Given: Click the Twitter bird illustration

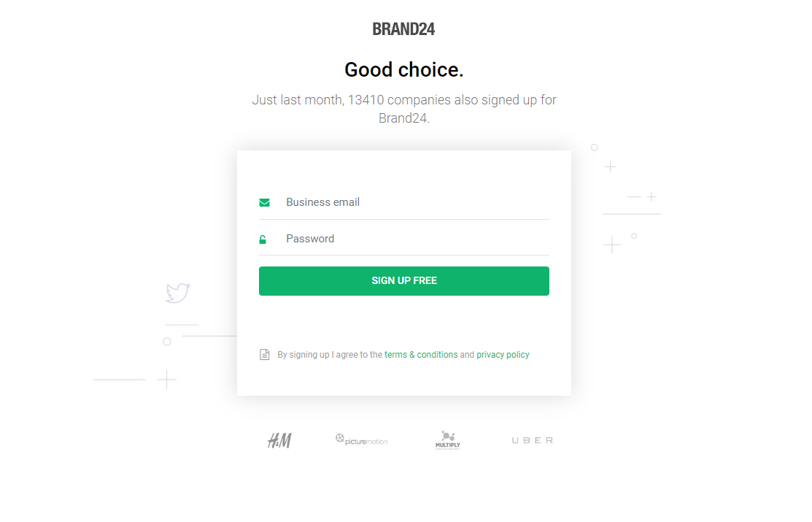Looking at the screenshot, I should tap(177, 293).
